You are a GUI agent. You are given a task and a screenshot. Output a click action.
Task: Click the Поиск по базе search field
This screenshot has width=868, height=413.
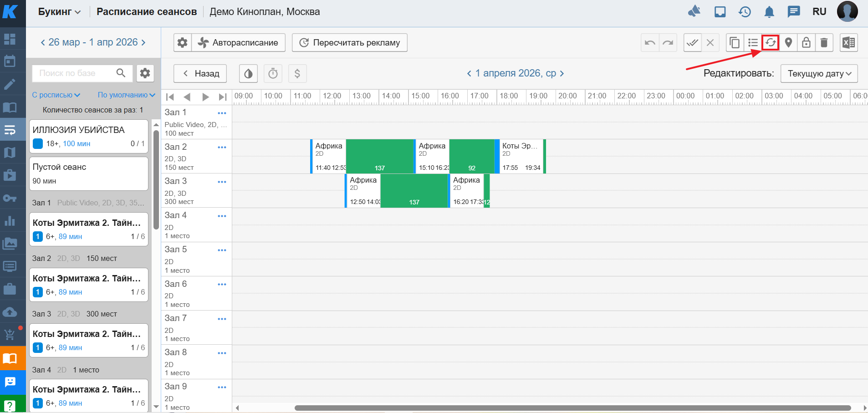(x=75, y=73)
